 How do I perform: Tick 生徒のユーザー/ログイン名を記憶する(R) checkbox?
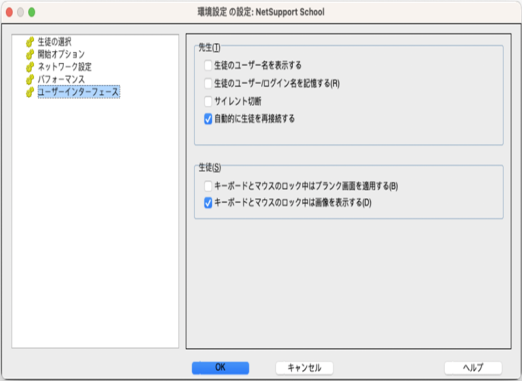click(x=208, y=83)
